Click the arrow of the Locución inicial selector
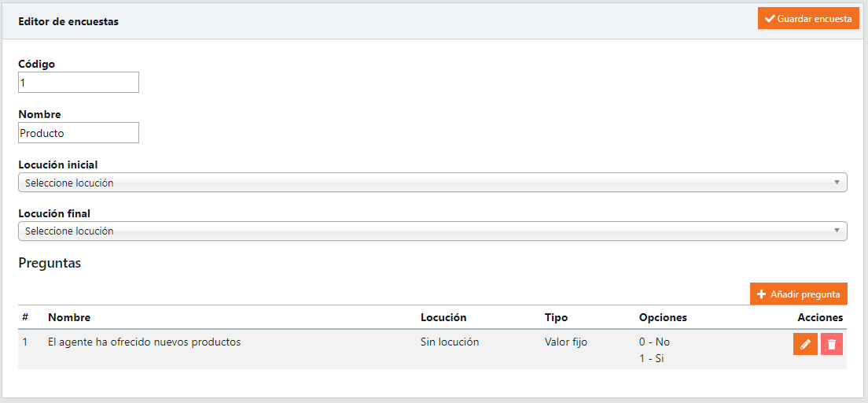868x403 pixels. (x=837, y=183)
